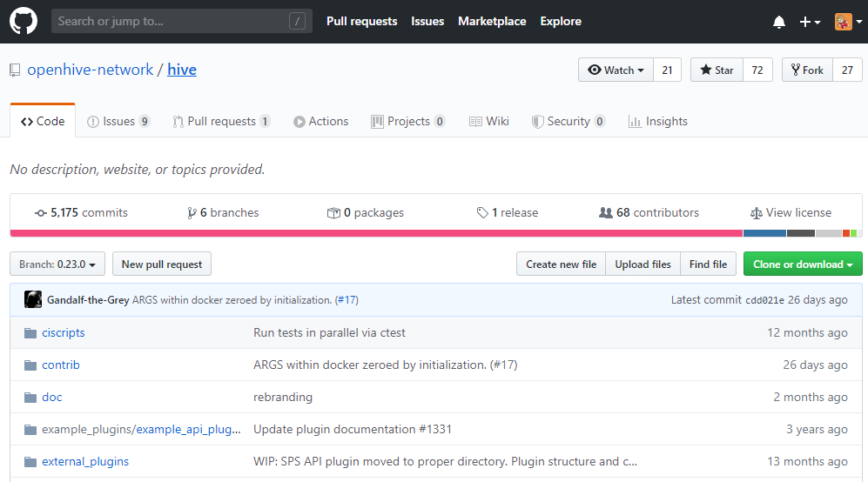Select the Code tab

[43, 121]
